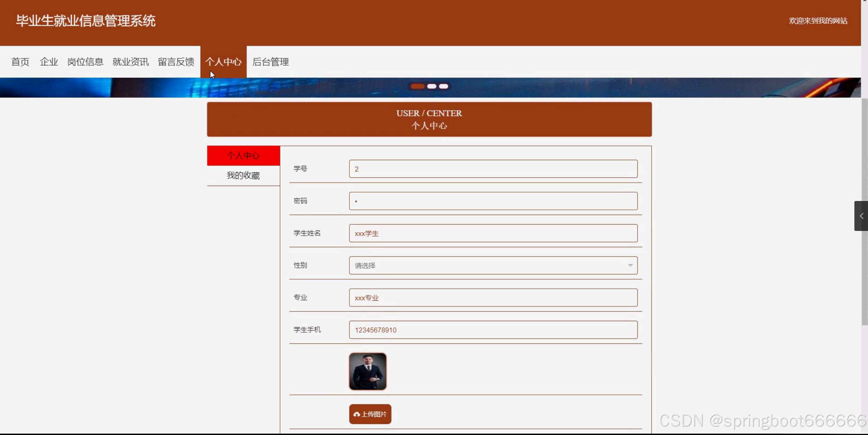Open the 首页 navigation tab
Screen dimensions: 868x435
(20, 62)
